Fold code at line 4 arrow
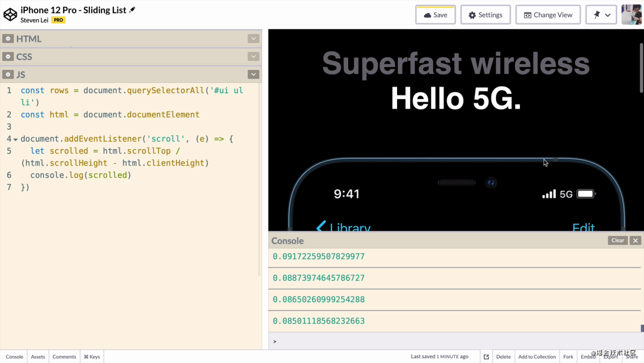The height and width of the screenshot is (363, 644). [16, 139]
